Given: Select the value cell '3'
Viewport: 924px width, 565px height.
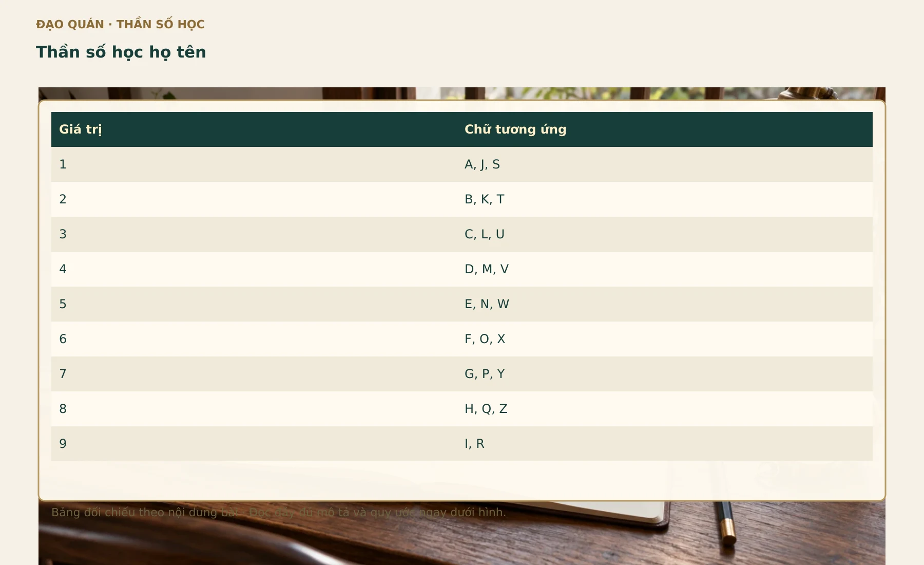Looking at the screenshot, I should coord(254,234).
